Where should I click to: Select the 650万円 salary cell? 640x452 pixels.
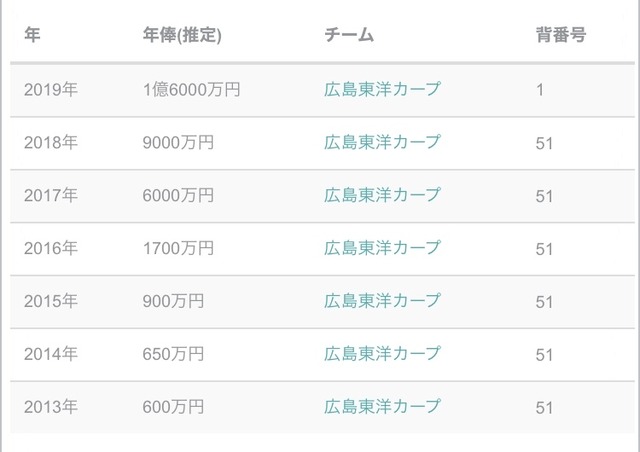[x=173, y=354]
